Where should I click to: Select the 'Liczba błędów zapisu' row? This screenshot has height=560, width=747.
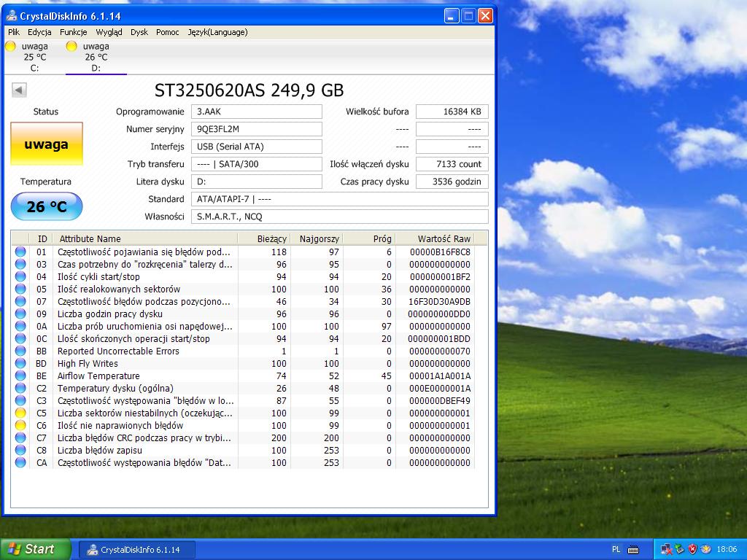tap(243, 450)
